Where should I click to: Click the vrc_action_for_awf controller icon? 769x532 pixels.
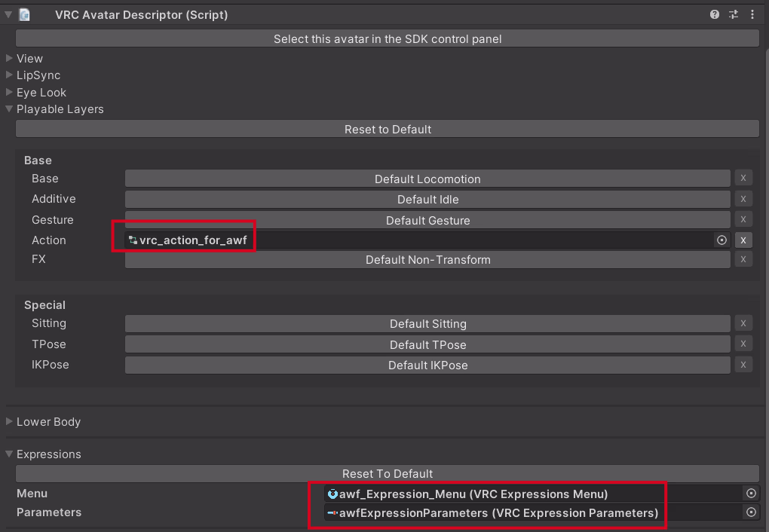pyautogui.click(x=133, y=240)
